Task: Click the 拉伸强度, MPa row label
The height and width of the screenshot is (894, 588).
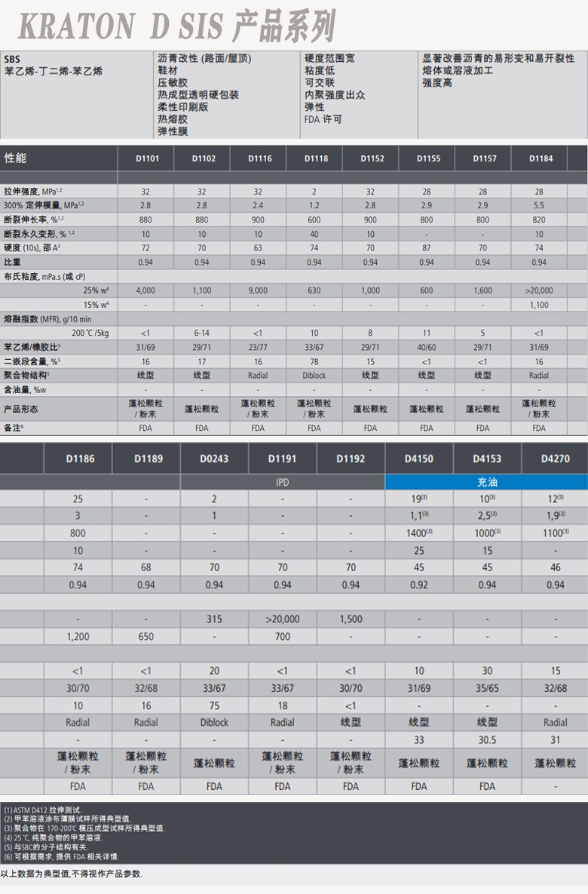Action: coord(33,191)
